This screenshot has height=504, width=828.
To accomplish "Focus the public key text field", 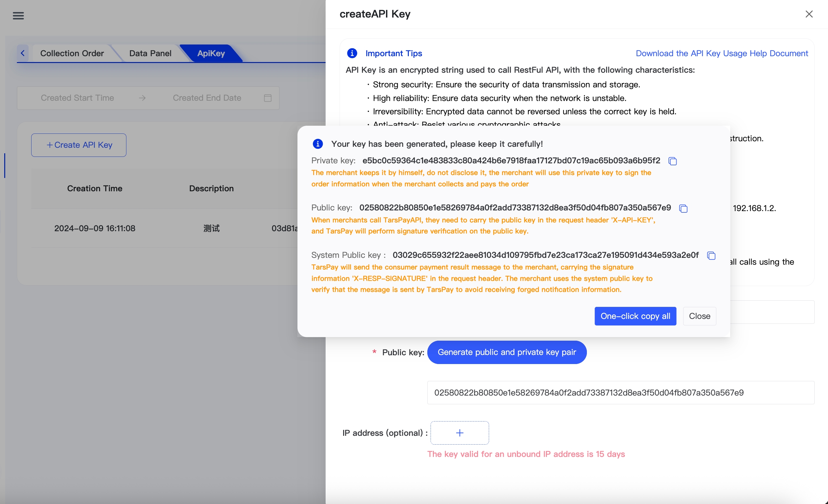I will (x=620, y=393).
